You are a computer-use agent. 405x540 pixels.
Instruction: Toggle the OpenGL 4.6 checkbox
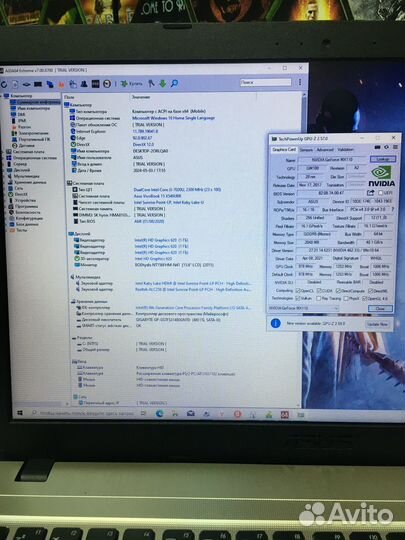click(x=364, y=298)
